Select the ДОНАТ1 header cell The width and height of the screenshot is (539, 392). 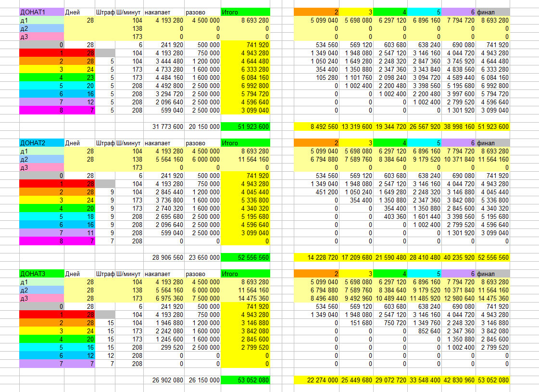[42, 12]
